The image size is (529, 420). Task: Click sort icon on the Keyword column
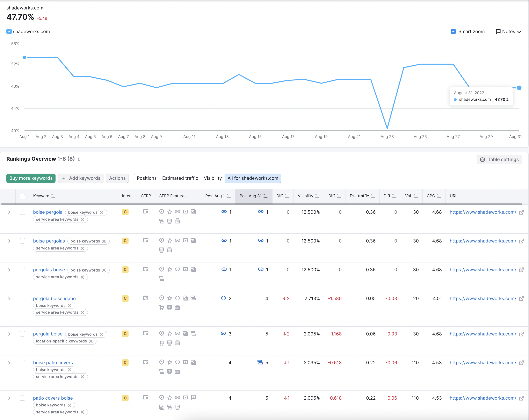[x=53, y=196]
